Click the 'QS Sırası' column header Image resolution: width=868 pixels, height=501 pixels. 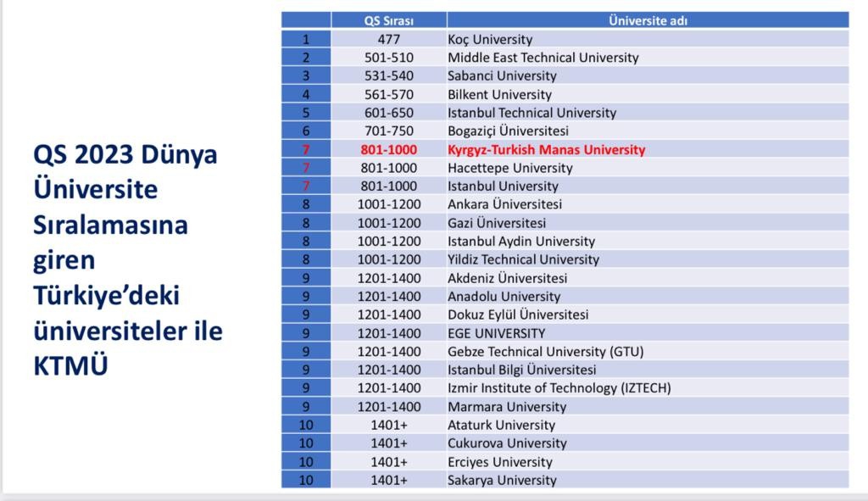388,21
